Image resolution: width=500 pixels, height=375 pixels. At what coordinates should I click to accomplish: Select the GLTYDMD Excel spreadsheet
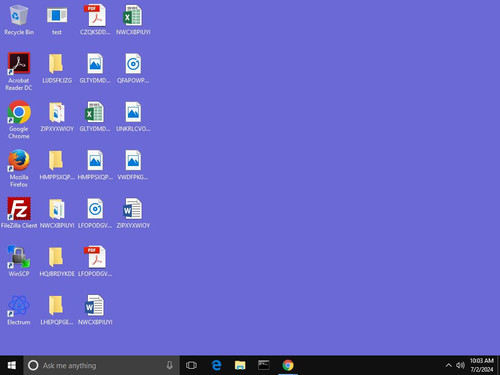(x=95, y=117)
